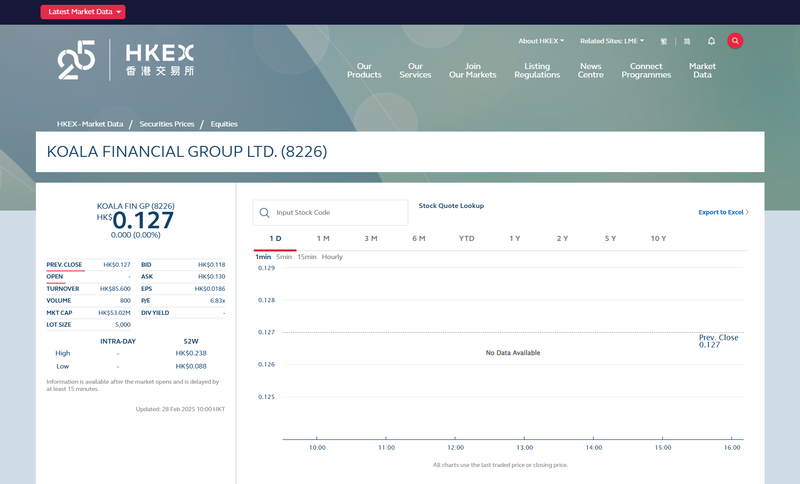Select the YTD chart range tab
The width and height of the screenshot is (800, 484).
click(x=466, y=239)
